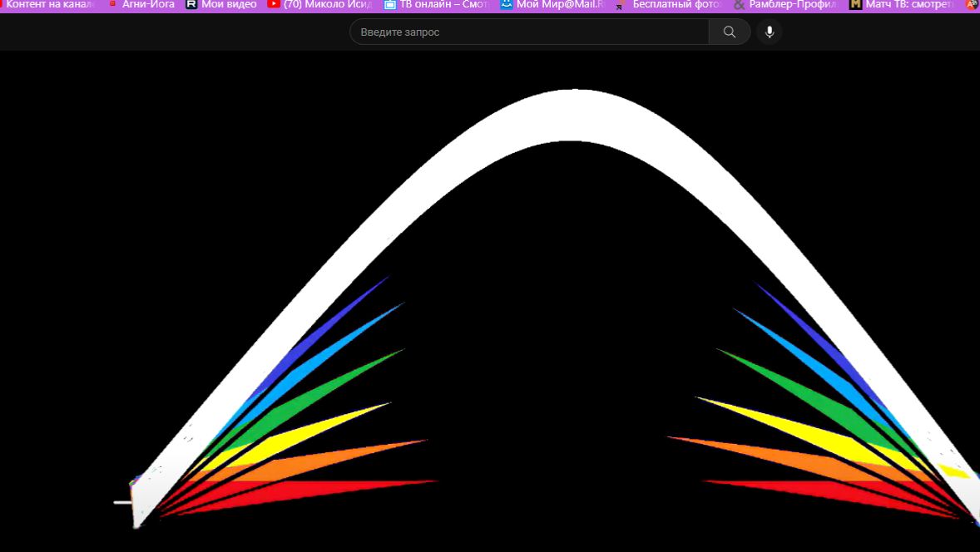Click the magnifier search button

click(x=730, y=32)
